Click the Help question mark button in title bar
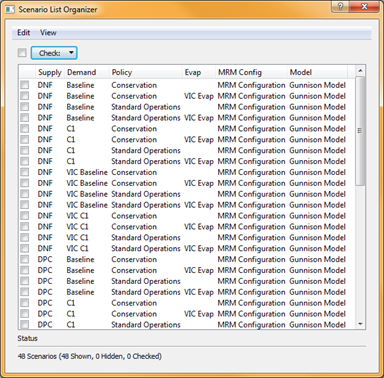The height and width of the screenshot is (378, 384). [340, 6]
